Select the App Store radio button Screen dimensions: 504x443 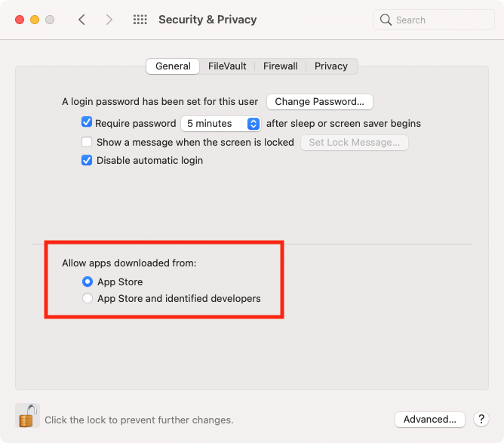[x=88, y=281]
